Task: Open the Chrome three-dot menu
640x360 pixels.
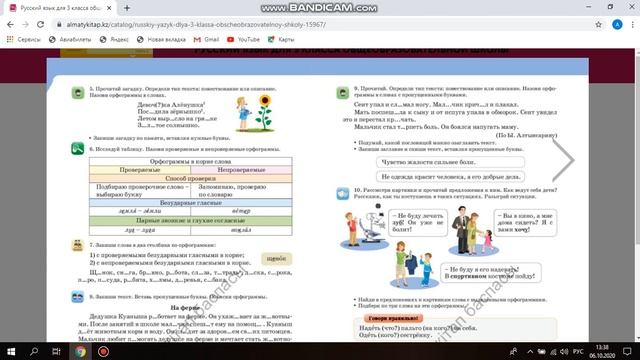Action: (632, 24)
